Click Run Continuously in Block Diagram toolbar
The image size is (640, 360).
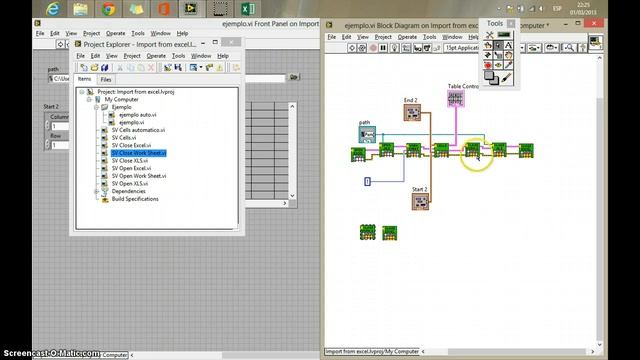(362, 48)
